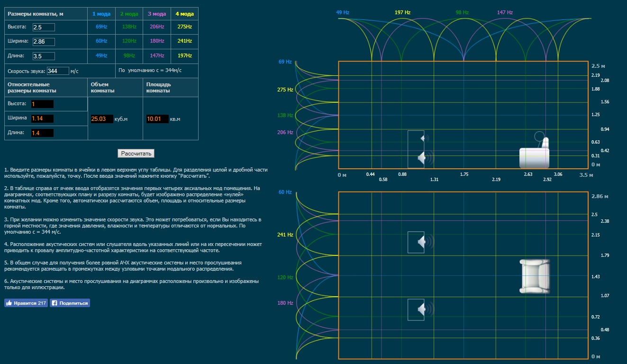The height and width of the screenshot is (364, 627).
Task: Click the '1.25' height axis value
Action: pyautogui.click(x=596, y=115)
